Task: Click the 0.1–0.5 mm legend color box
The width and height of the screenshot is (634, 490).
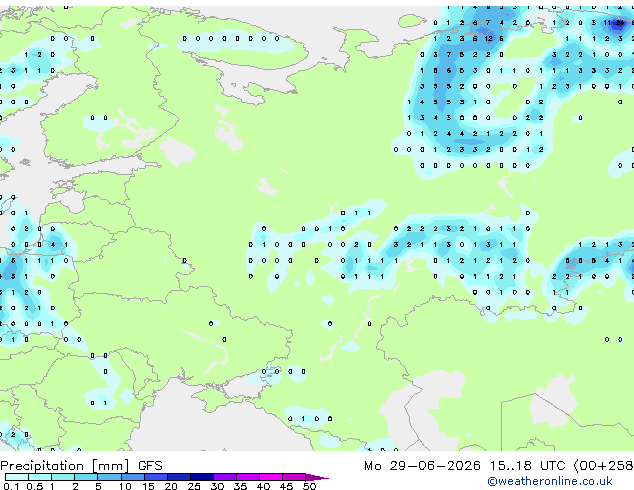Action: [17, 477]
